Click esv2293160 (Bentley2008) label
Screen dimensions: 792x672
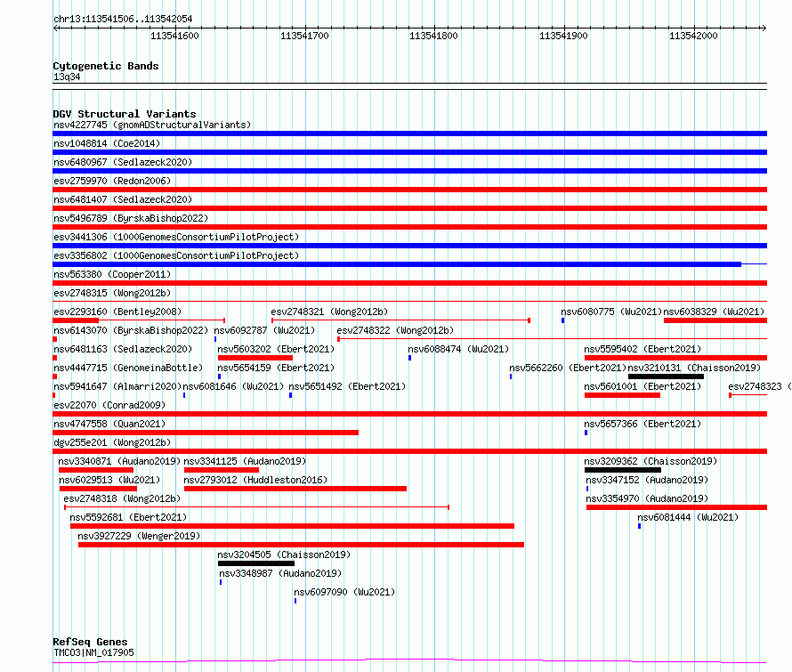pos(117,312)
